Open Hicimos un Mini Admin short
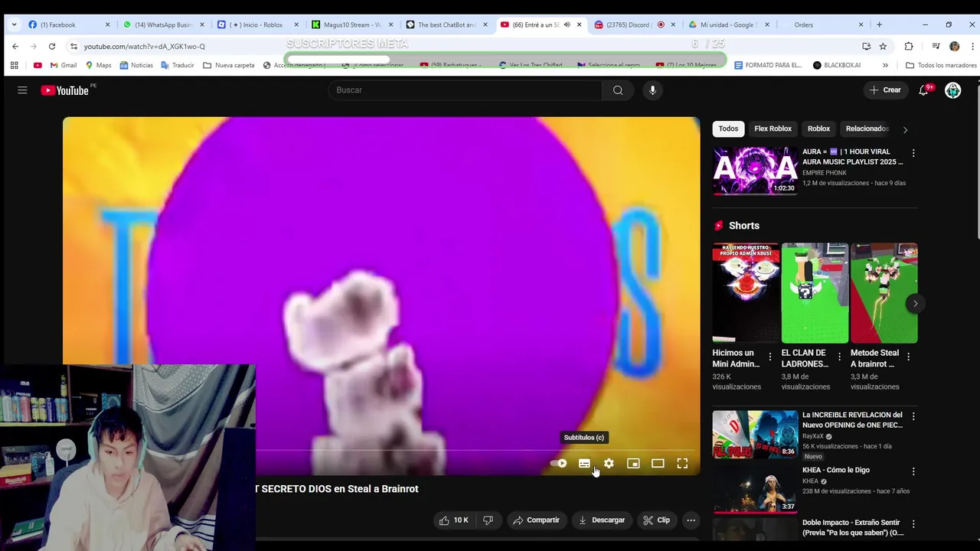Screen dimensions: 980x551 (746, 292)
